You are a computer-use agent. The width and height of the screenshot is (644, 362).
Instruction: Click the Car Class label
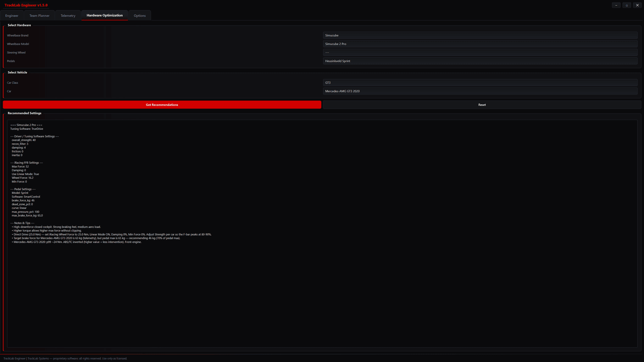tap(13, 83)
